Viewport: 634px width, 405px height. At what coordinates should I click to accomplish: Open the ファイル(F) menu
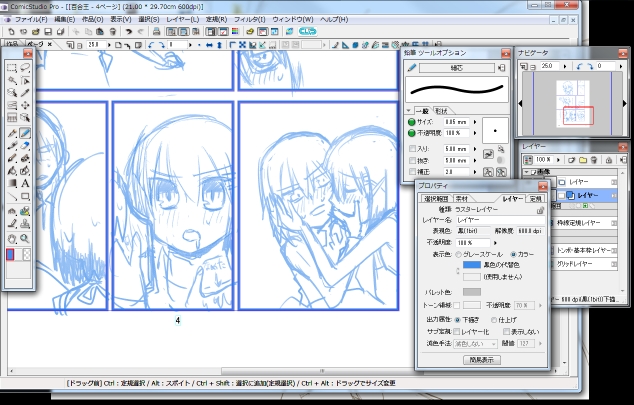pyautogui.click(x=31, y=19)
